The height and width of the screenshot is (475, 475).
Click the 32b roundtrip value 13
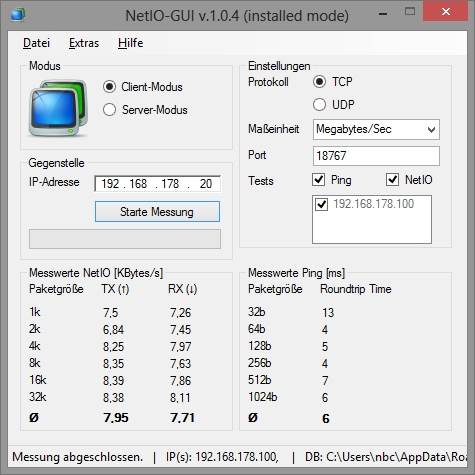[328, 313]
